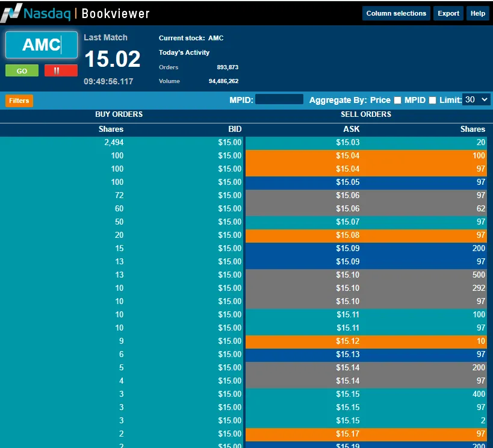Select the $15.03 ask row
The image size is (493, 448).
pos(367,142)
